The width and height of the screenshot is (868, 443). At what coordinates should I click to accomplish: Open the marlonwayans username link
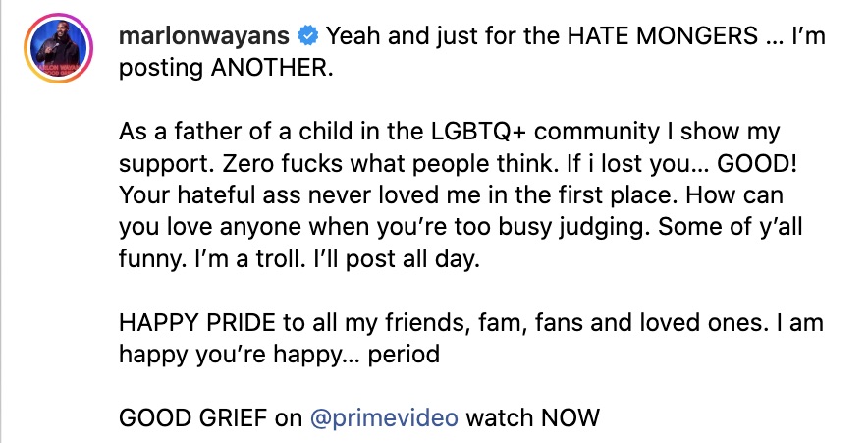coord(204,38)
